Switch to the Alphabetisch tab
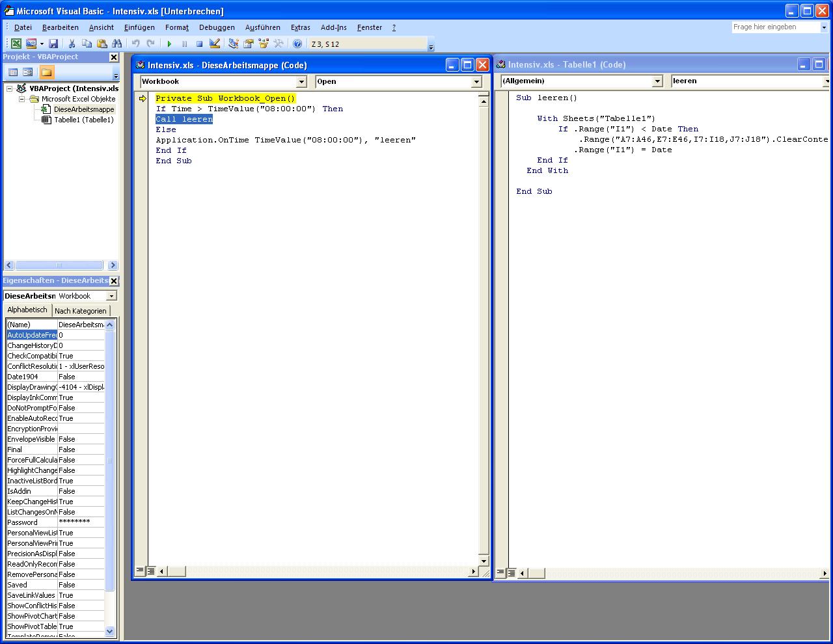Viewport: 833px width, 644px height. [27, 310]
